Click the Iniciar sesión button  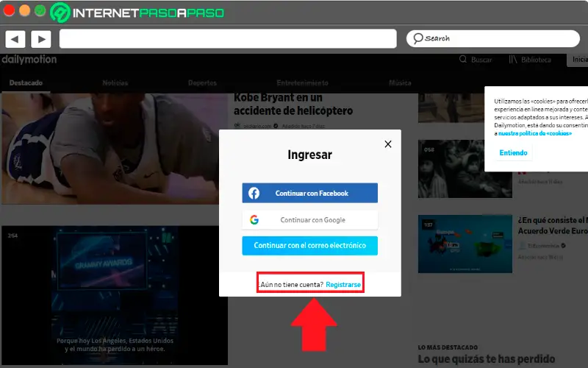point(578,60)
